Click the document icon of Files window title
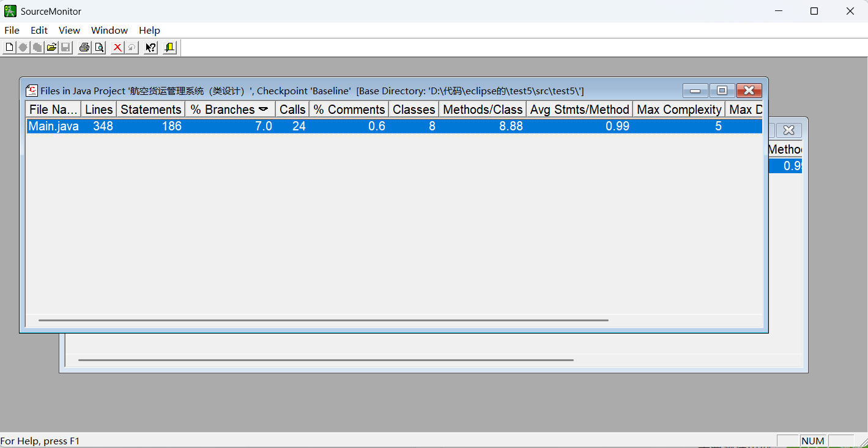Viewport: 868px width, 448px height. click(32, 91)
